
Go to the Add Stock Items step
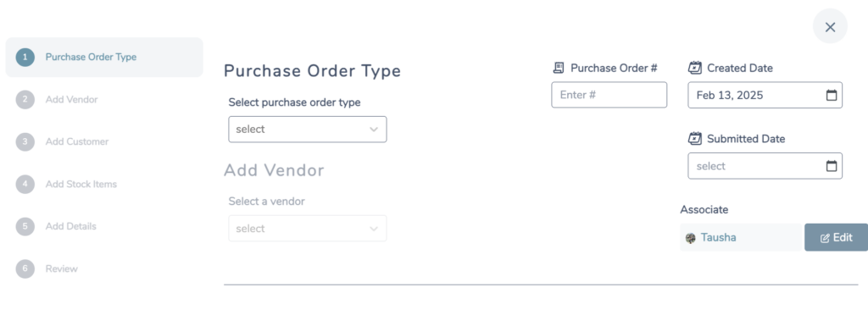(81, 184)
